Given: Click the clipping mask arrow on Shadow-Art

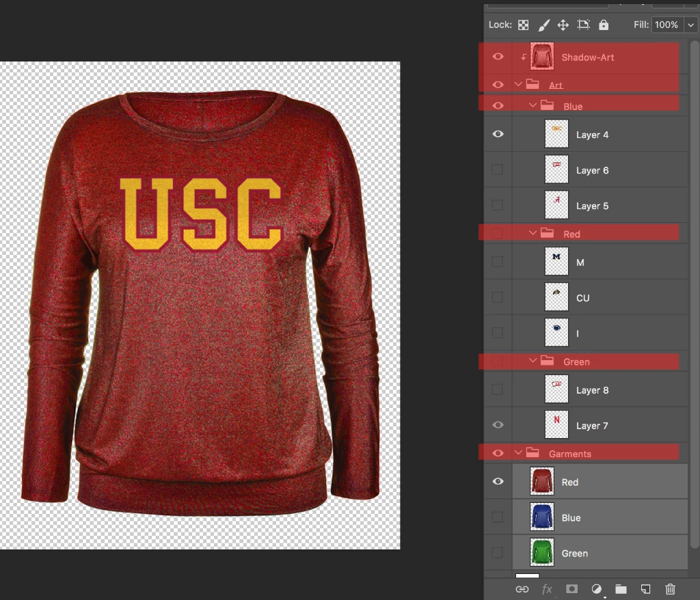Looking at the screenshot, I should [523, 57].
